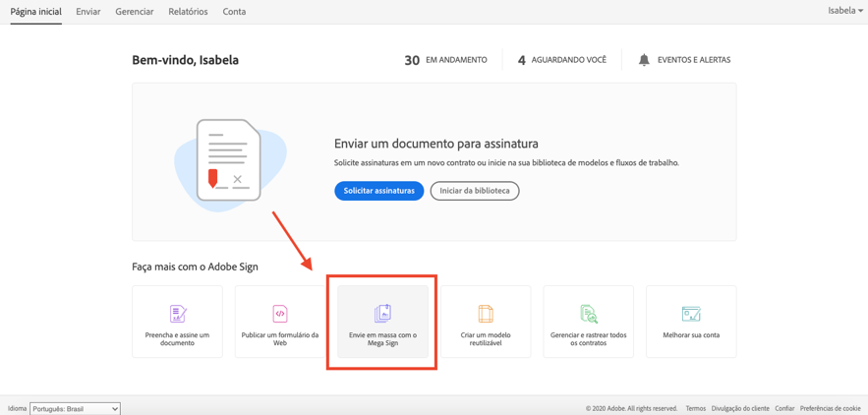Click the Eventos e alertas bell icon
The width and height of the screenshot is (868, 415).
pyautogui.click(x=643, y=60)
